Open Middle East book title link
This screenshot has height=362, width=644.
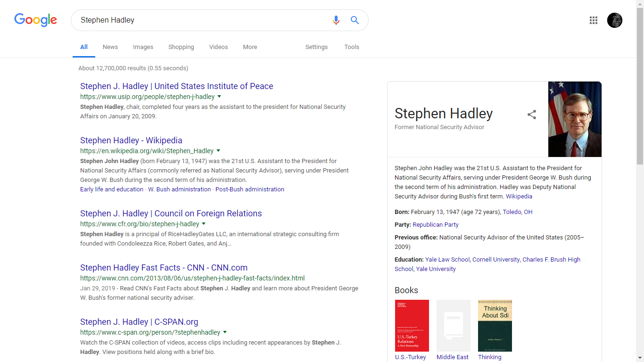pyautogui.click(x=453, y=357)
